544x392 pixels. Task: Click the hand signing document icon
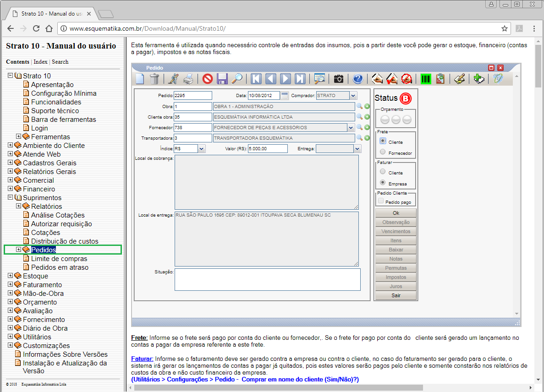click(x=377, y=79)
